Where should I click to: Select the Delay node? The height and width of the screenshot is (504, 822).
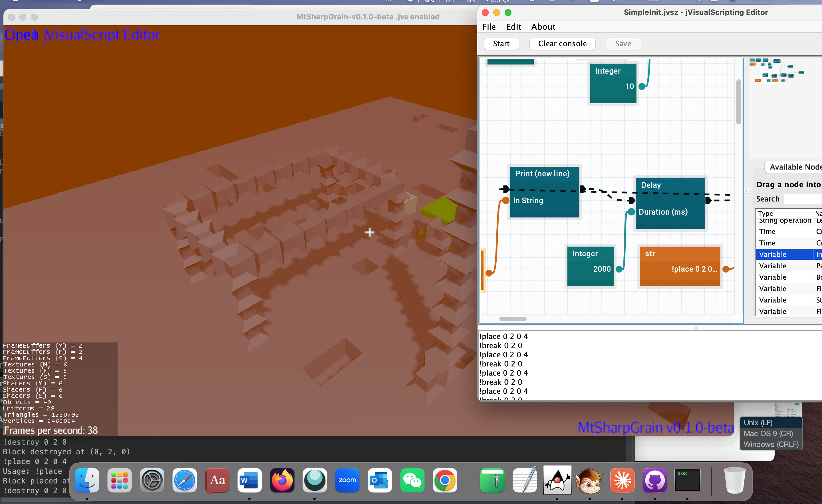tap(670, 203)
